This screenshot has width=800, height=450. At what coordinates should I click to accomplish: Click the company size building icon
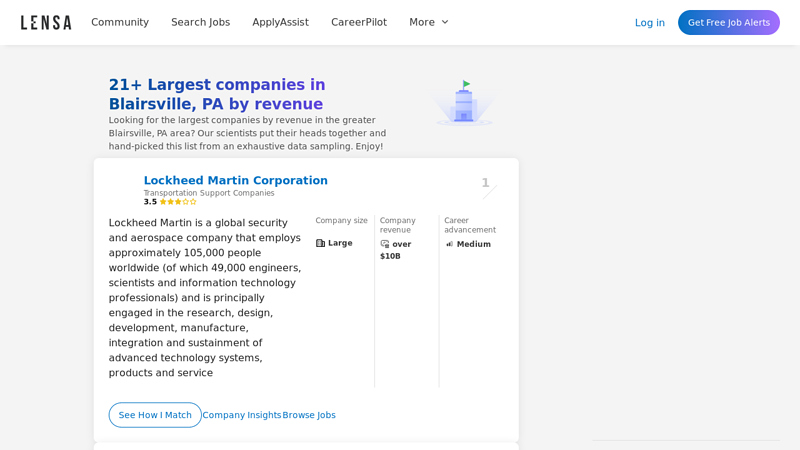(321, 243)
